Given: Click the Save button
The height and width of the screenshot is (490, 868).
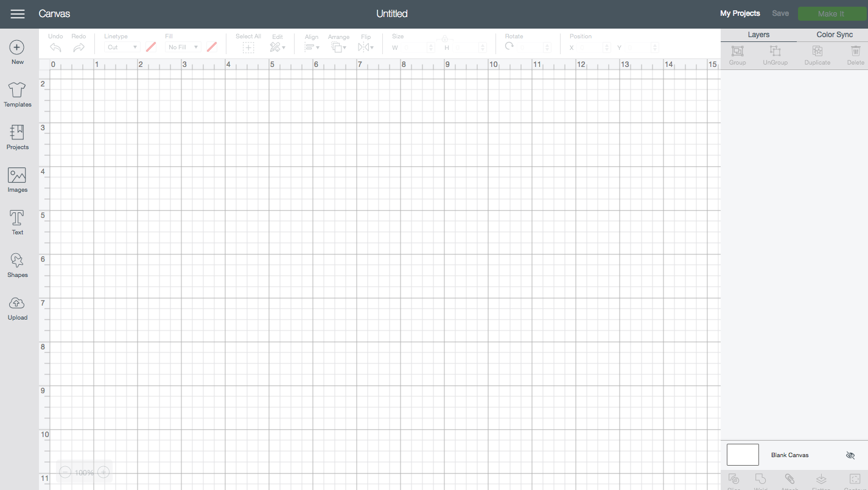Looking at the screenshot, I should point(780,13).
